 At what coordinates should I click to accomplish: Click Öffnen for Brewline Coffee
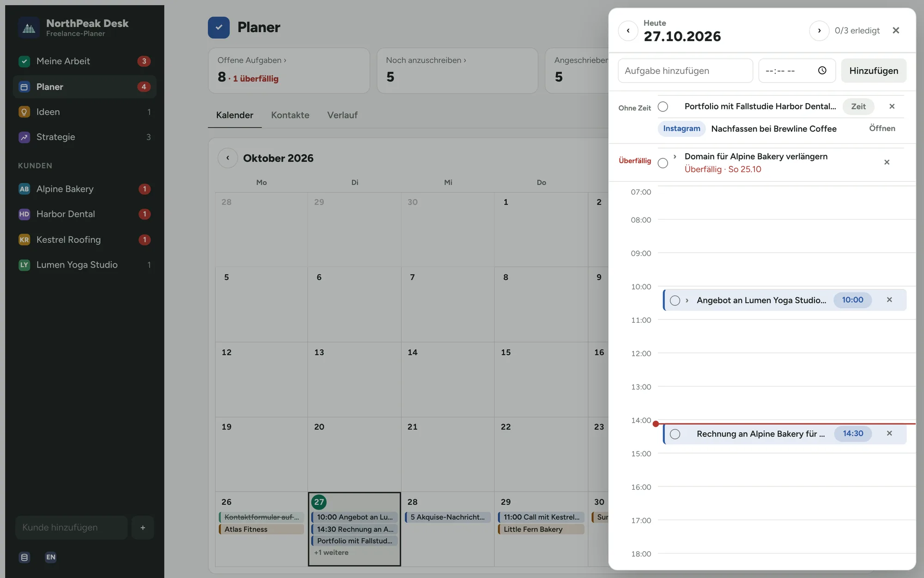tap(882, 129)
